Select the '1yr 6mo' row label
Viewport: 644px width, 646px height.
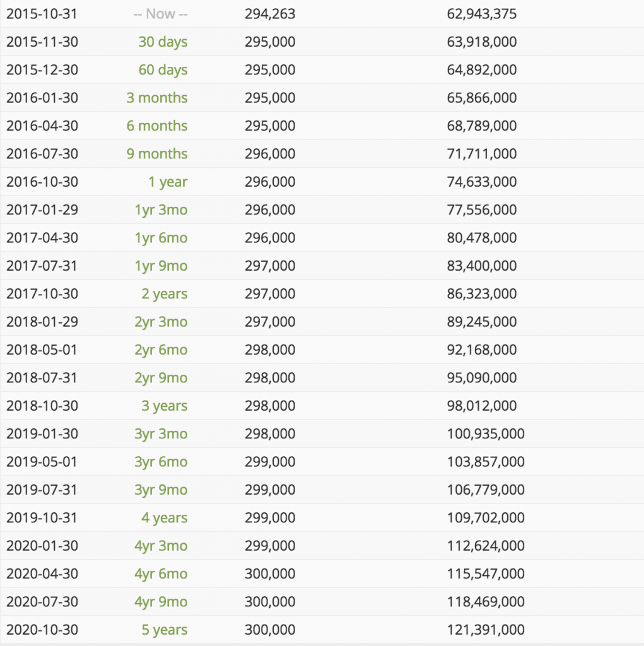click(x=161, y=238)
